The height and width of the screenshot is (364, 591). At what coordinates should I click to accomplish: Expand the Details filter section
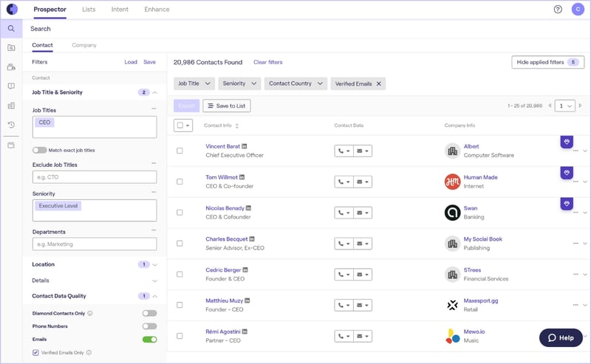[155, 281]
